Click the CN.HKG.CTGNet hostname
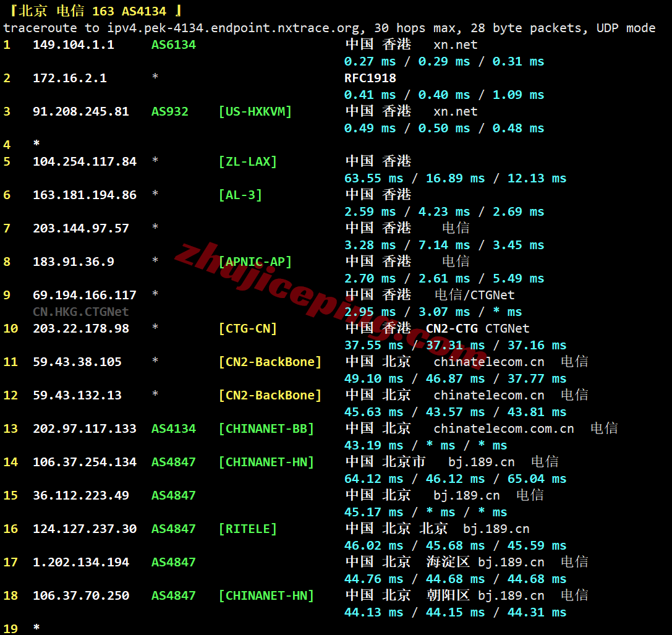Viewport: 672px width, 635px height. pyautogui.click(x=81, y=312)
